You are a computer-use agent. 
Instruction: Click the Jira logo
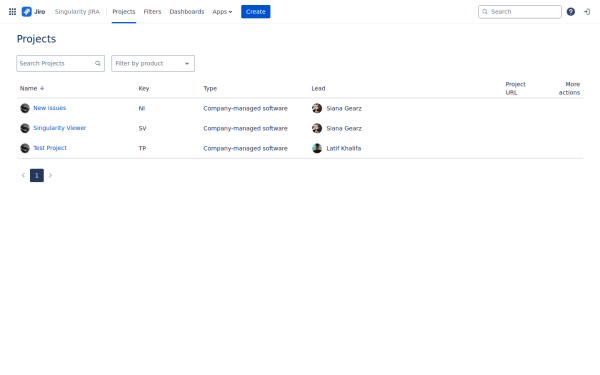[33, 12]
